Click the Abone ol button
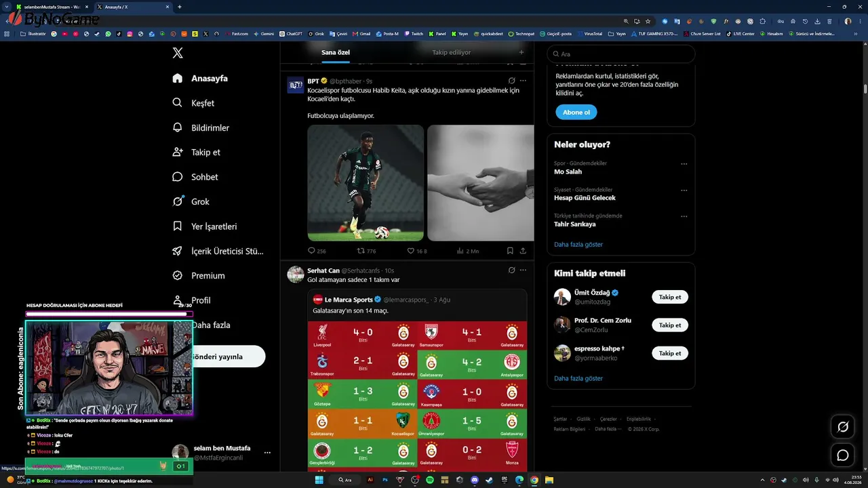The image size is (868, 488). [x=576, y=113]
